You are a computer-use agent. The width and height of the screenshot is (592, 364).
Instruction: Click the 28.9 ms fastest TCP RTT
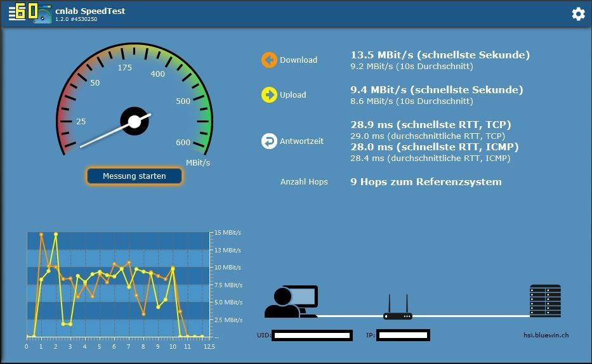[x=430, y=124]
